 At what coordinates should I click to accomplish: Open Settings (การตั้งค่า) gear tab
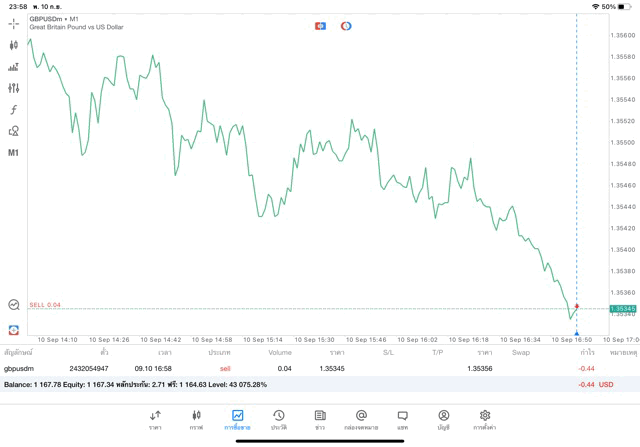tap(484, 419)
